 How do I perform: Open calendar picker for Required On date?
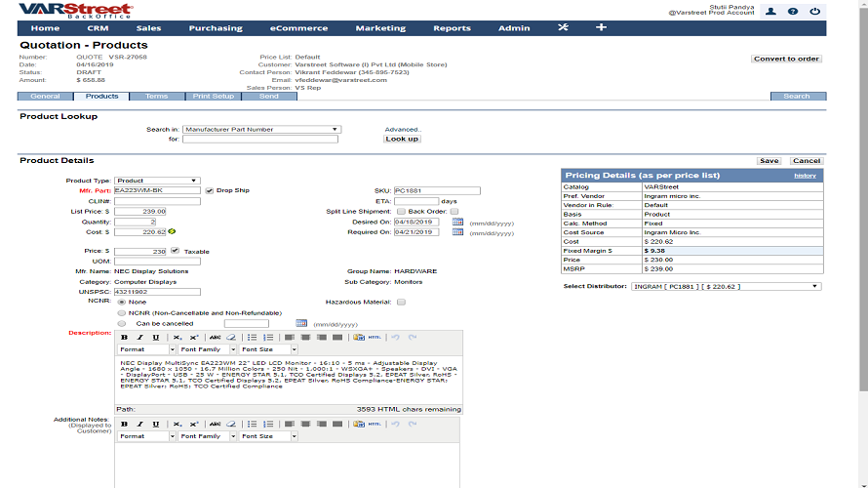[x=456, y=232]
